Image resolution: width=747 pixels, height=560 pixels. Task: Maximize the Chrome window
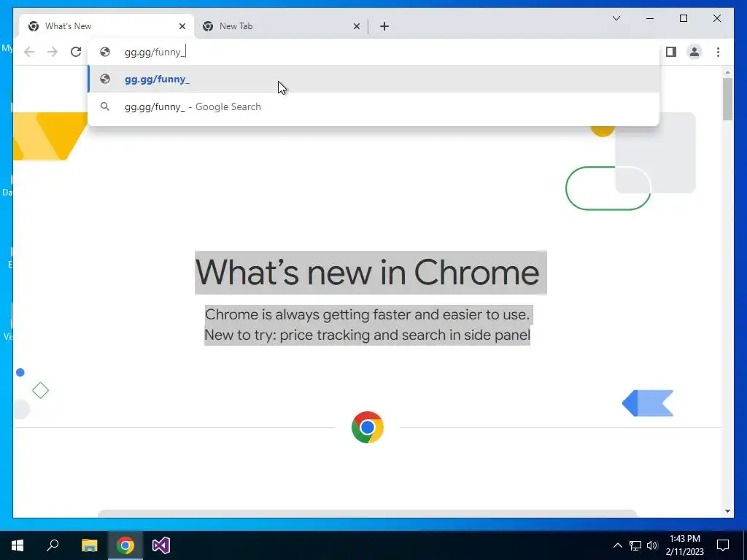pos(683,18)
